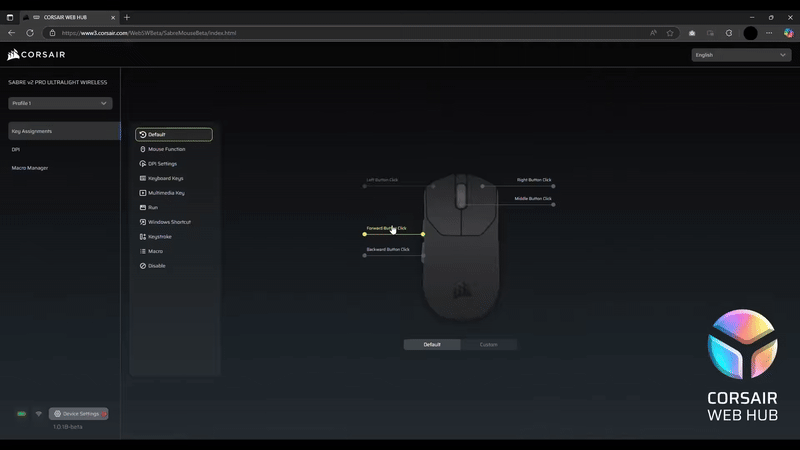Click the browser address bar
The height and width of the screenshot is (450, 800).
click(x=340, y=33)
